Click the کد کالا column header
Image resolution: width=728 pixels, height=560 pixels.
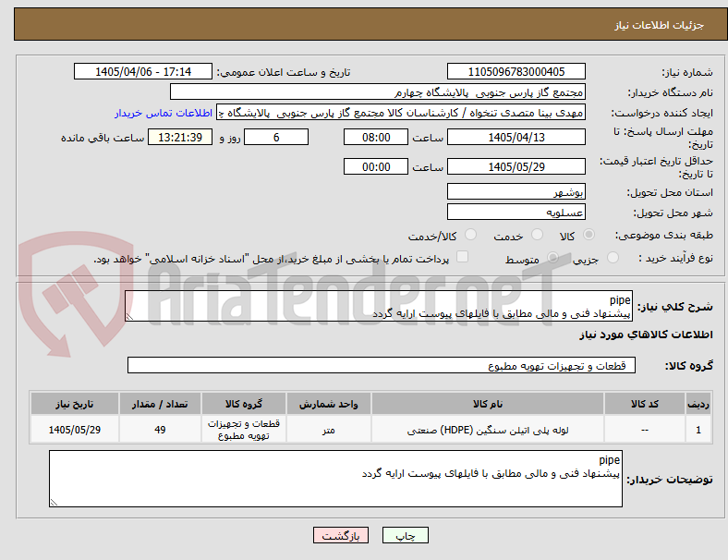[645, 404]
